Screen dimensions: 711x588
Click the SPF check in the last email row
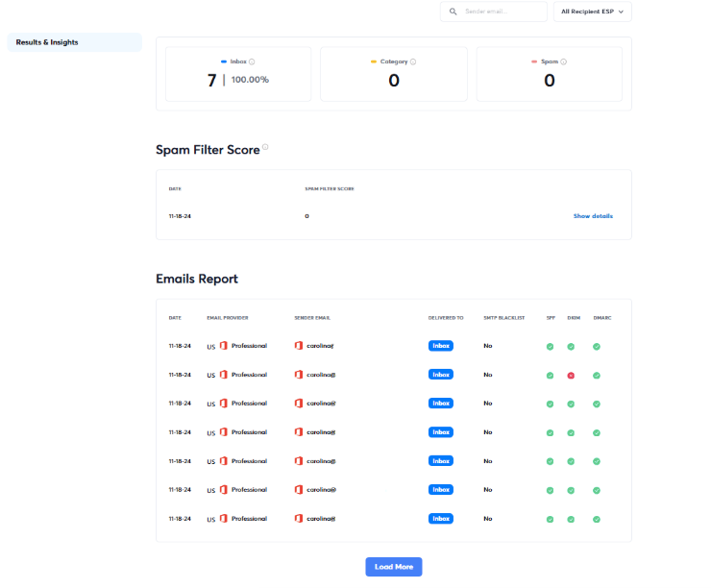(550, 519)
